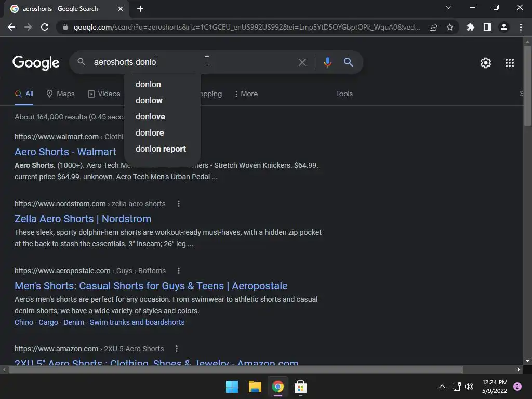Pick the 'donlon report' suggestion

click(162, 149)
